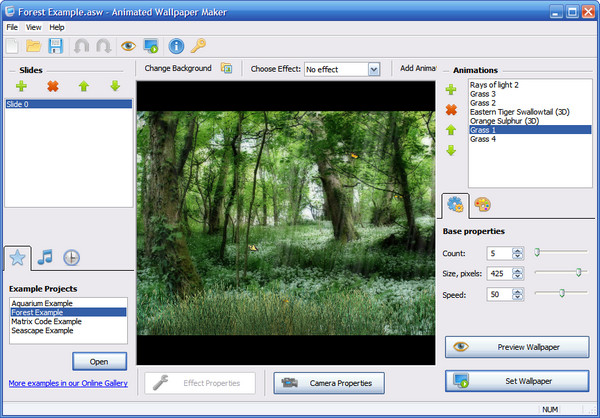Click the Set Wallpaper button
Image resolution: width=600 pixels, height=418 pixels.
point(517,381)
